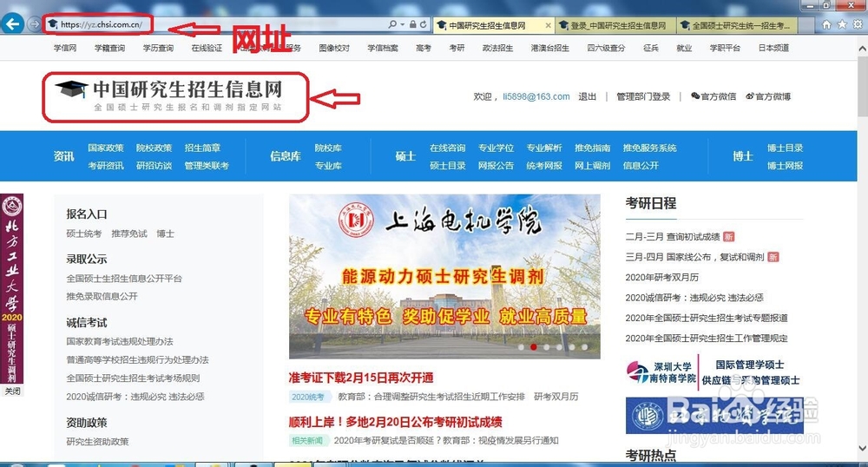The image size is (868, 467).
Task: Open 在线咨询 in the blue menu
Action: [447, 148]
